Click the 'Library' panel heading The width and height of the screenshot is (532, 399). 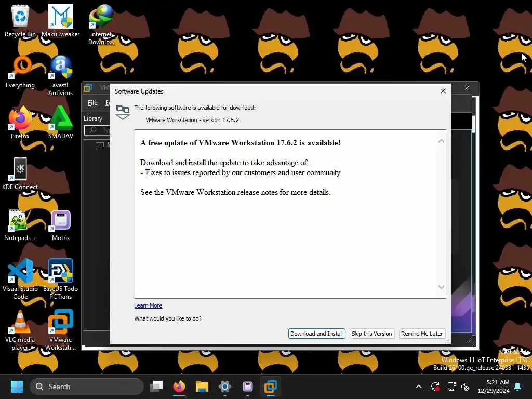tap(93, 118)
